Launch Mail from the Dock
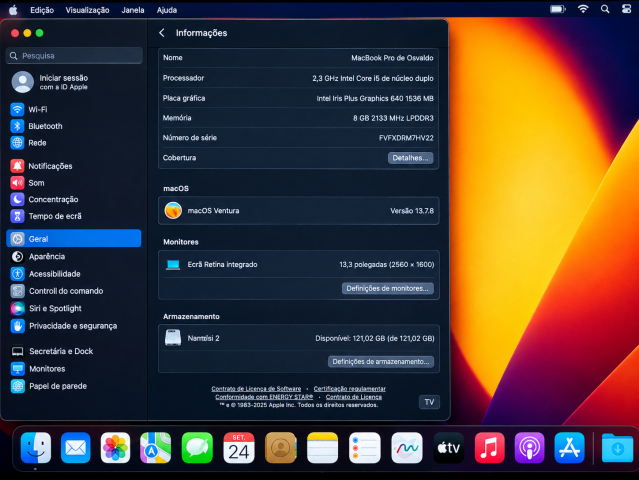 pyautogui.click(x=76, y=448)
